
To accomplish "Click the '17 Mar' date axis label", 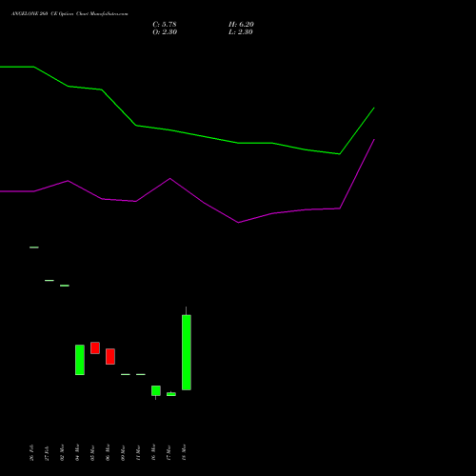I will [169, 452].
